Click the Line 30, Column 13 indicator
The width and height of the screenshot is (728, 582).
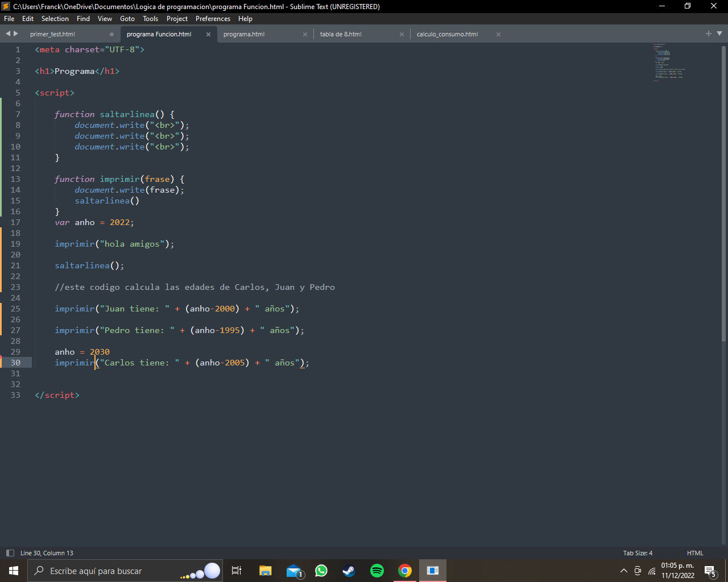[47, 553]
